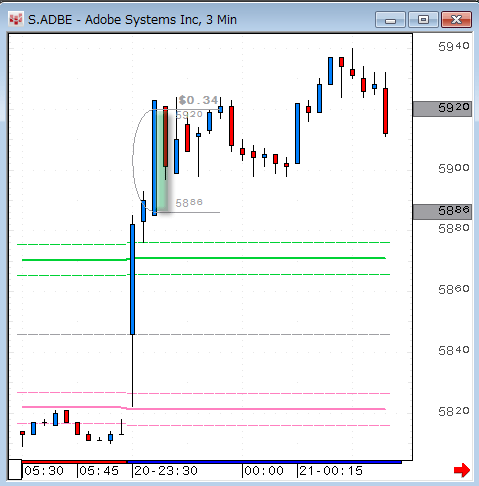Click the chart window app icon
The image size is (479, 486).
[16, 19]
